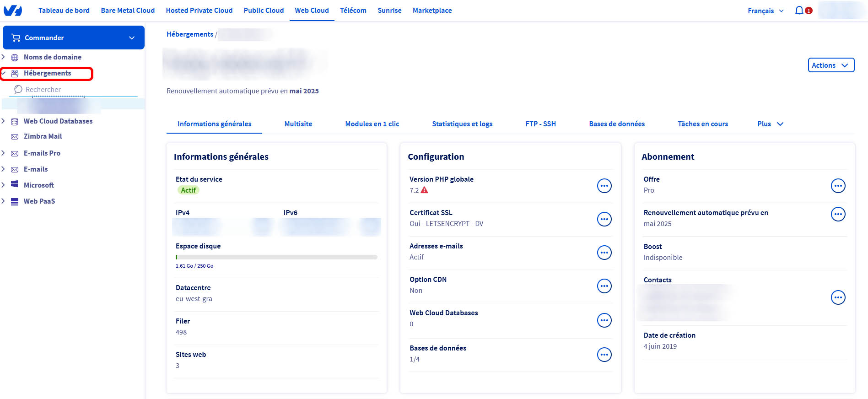Screen dimensions: 868x399
Task: Open options menu for Contacts
Action: pyautogui.click(x=838, y=297)
